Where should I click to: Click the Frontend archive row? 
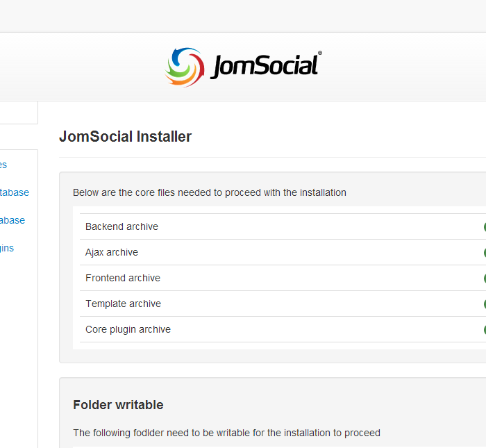pos(283,278)
